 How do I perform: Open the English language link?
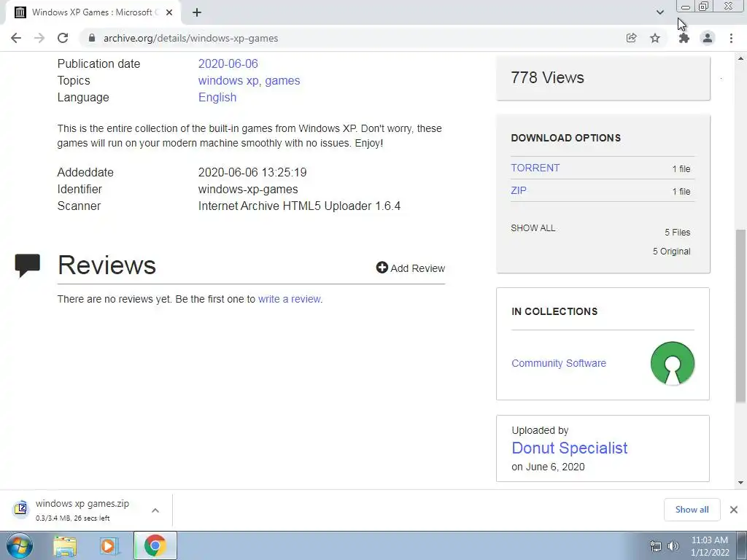[217, 97]
